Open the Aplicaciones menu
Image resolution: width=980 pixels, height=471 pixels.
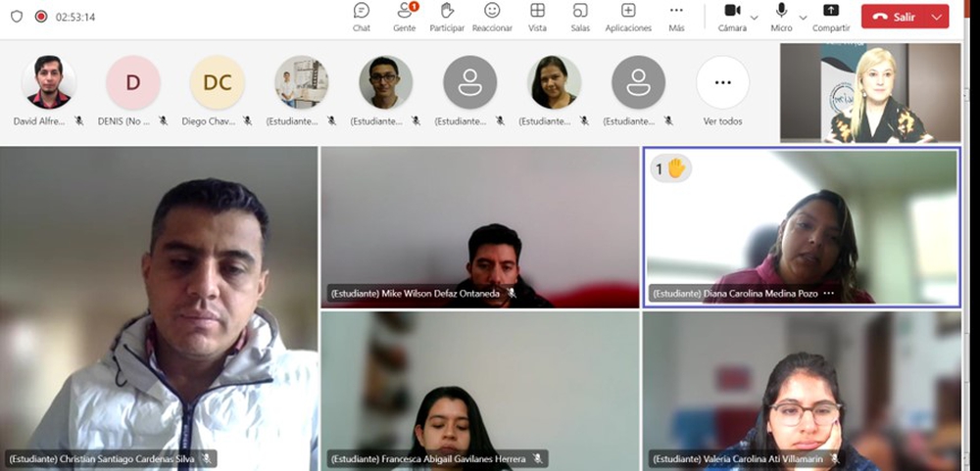point(628,17)
